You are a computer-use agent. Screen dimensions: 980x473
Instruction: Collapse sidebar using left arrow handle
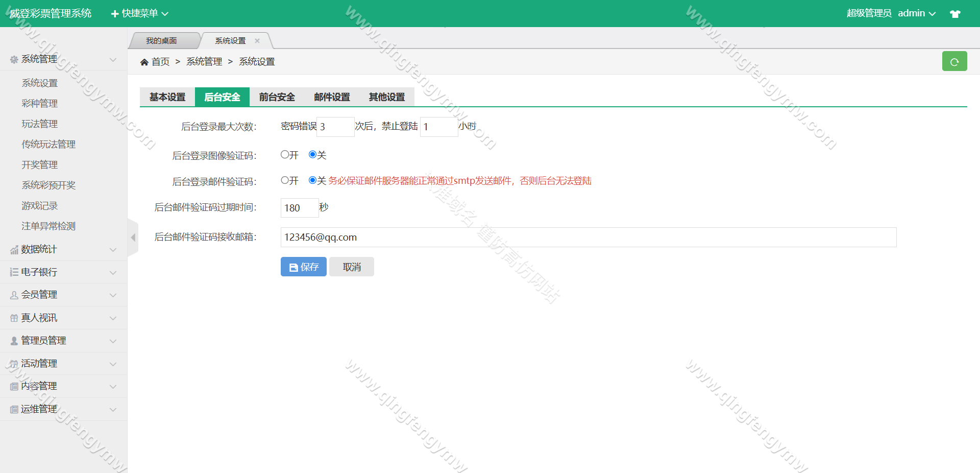click(133, 238)
